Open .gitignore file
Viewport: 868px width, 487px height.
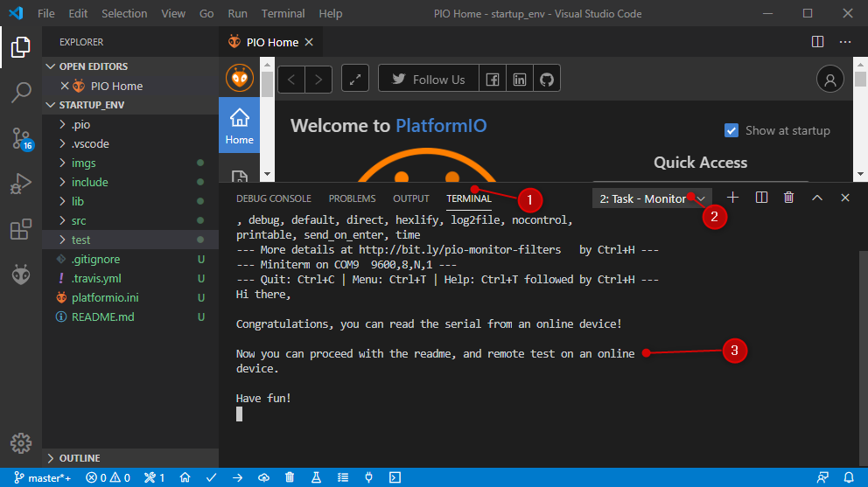coord(130,259)
